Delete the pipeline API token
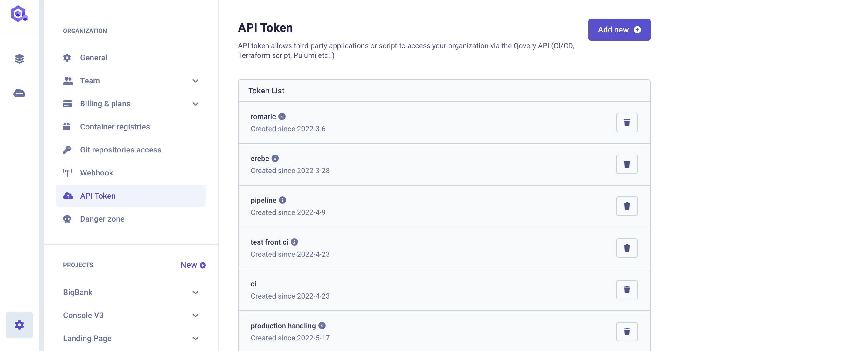 [627, 206]
